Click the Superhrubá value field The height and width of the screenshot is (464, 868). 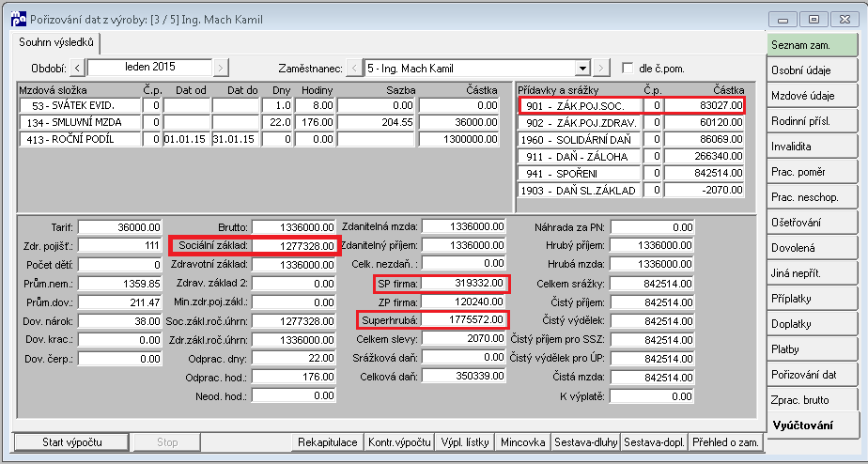tap(463, 320)
